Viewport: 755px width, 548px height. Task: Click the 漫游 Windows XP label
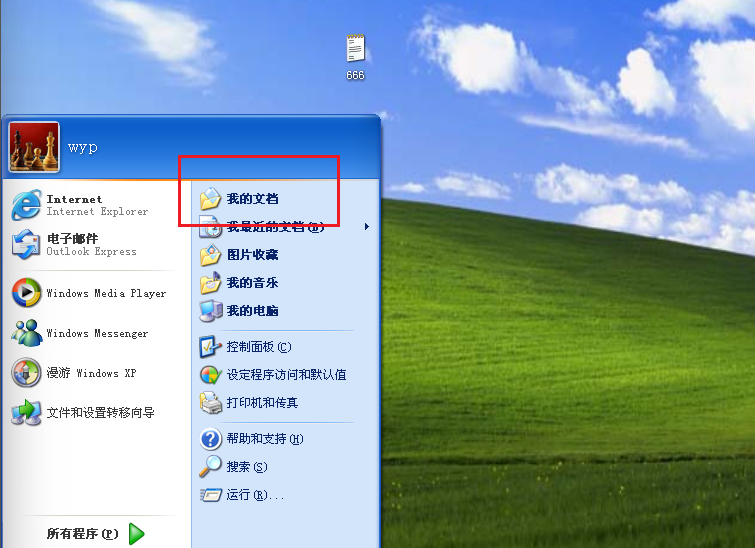point(91,373)
